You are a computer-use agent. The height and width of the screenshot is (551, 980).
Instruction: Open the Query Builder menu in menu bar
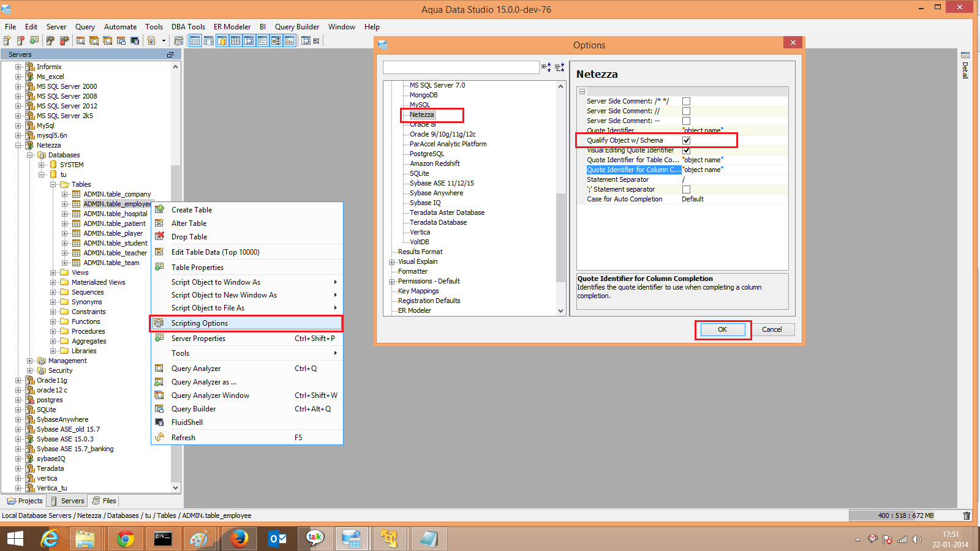click(297, 27)
